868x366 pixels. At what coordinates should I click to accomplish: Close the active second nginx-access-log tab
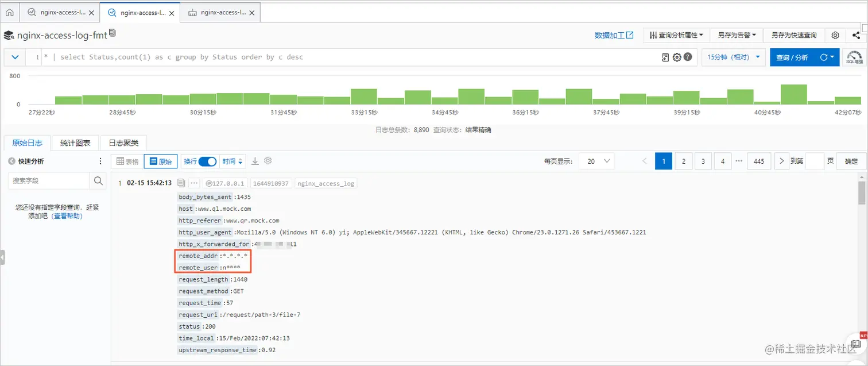tap(171, 12)
